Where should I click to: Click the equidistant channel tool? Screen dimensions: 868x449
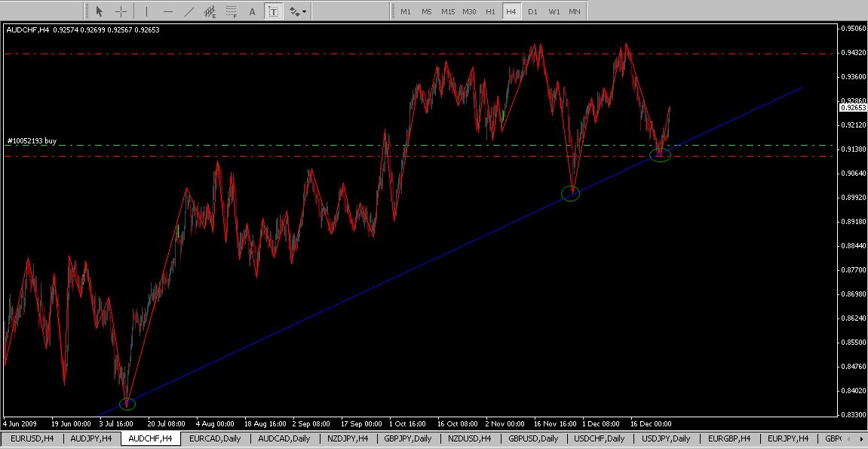pyautogui.click(x=210, y=11)
